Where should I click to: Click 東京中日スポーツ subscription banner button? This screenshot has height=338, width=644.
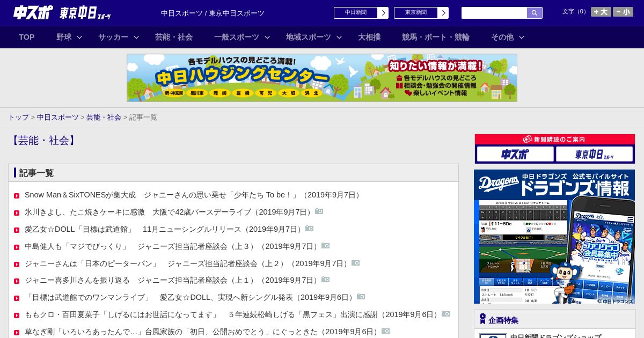point(594,155)
